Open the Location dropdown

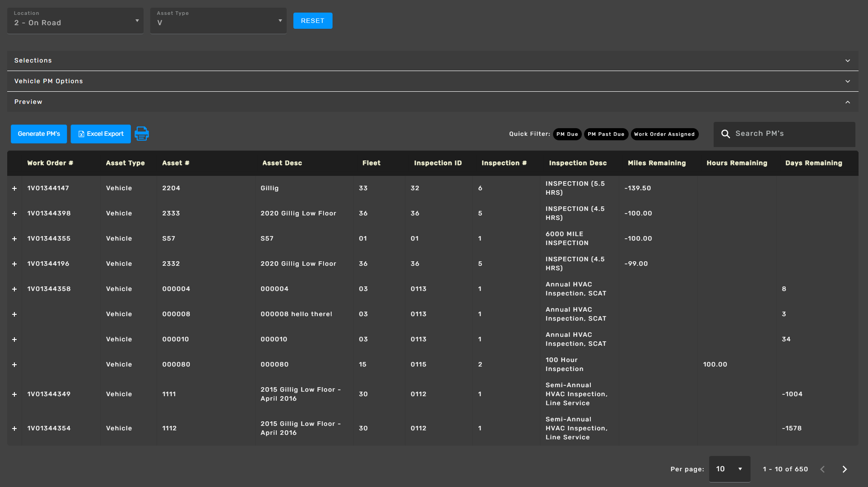(75, 21)
